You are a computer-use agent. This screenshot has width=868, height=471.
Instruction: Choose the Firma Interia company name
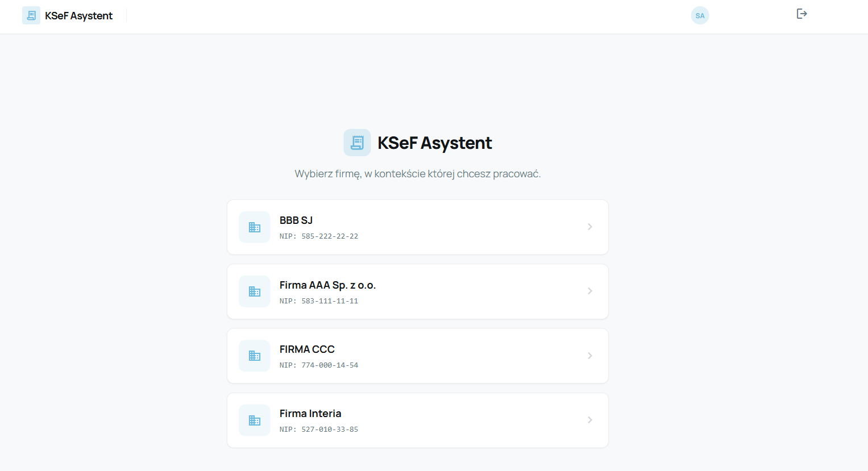tap(310, 414)
